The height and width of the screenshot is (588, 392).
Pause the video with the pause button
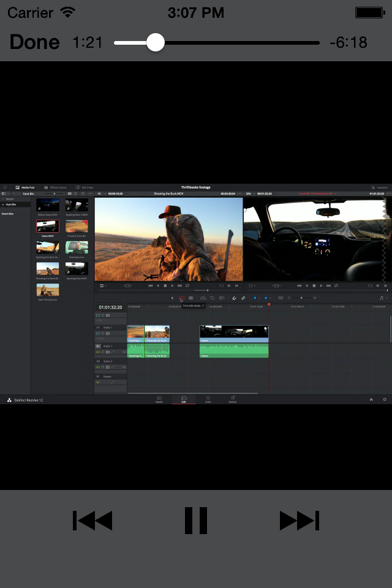click(x=196, y=521)
